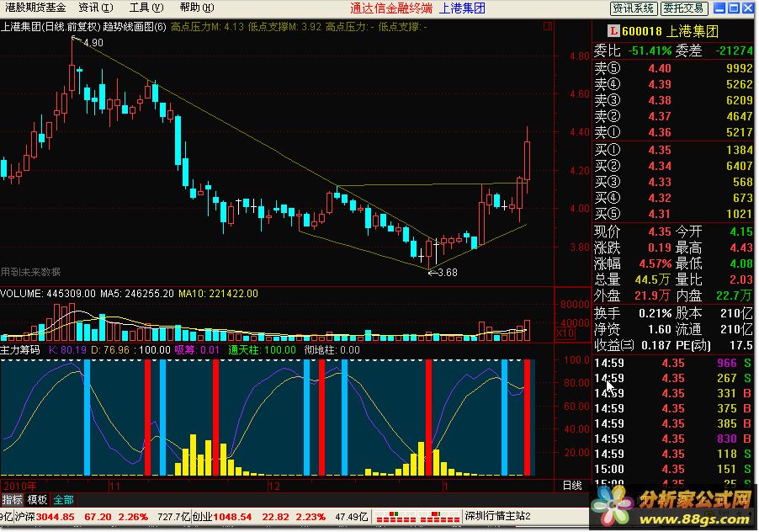Click the 现价 4.35 field
The image size is (759, 532).
[633, 231]
